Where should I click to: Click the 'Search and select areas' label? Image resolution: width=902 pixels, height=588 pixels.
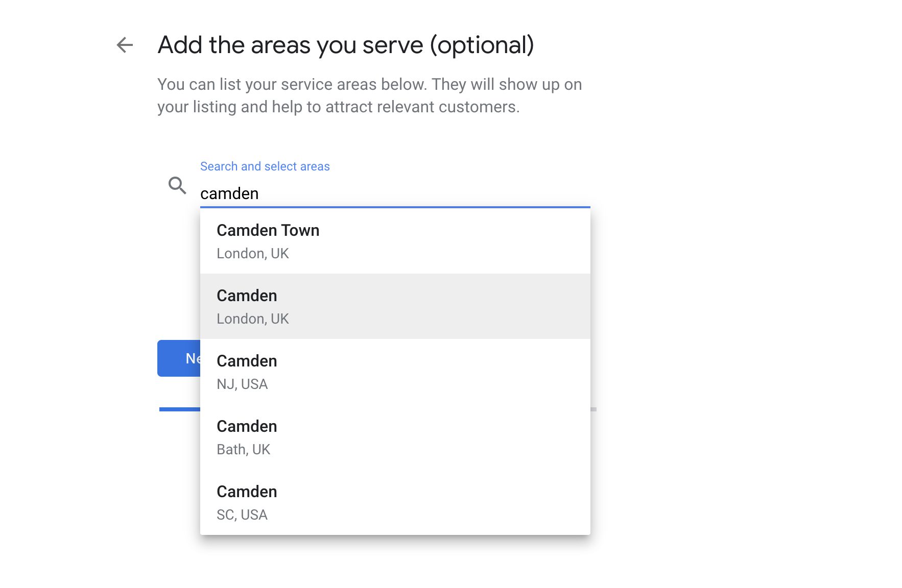[265, 166]
